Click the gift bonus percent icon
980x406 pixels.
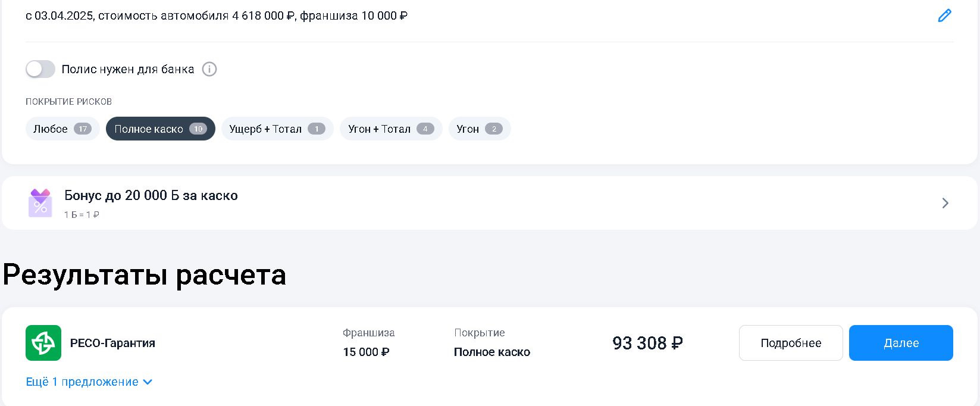point(40,203)
